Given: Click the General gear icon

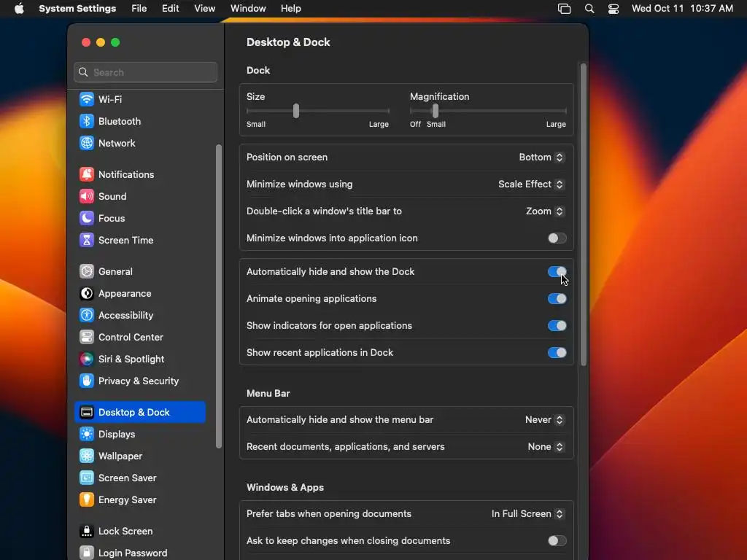Looking at the screenshot, I should click(86, 271).
